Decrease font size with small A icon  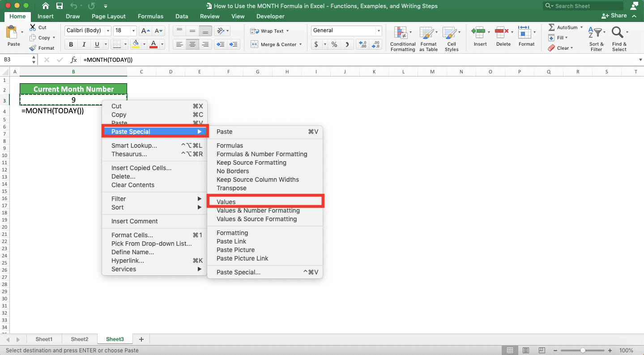pos(159,31)
